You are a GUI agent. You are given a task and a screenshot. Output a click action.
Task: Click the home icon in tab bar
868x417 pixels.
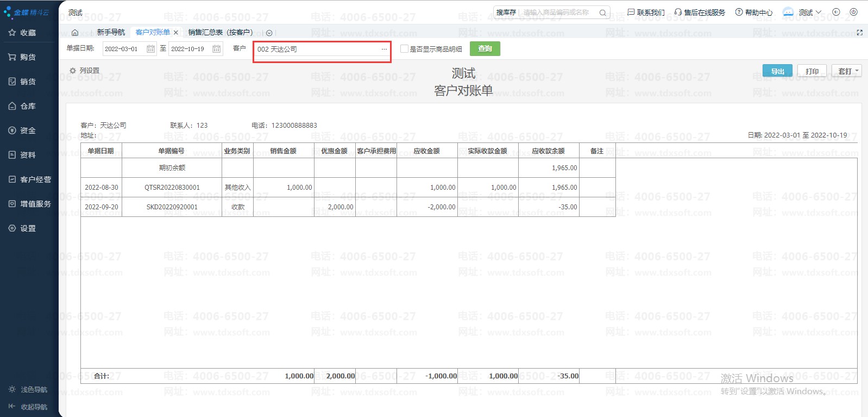click(75, 33)
